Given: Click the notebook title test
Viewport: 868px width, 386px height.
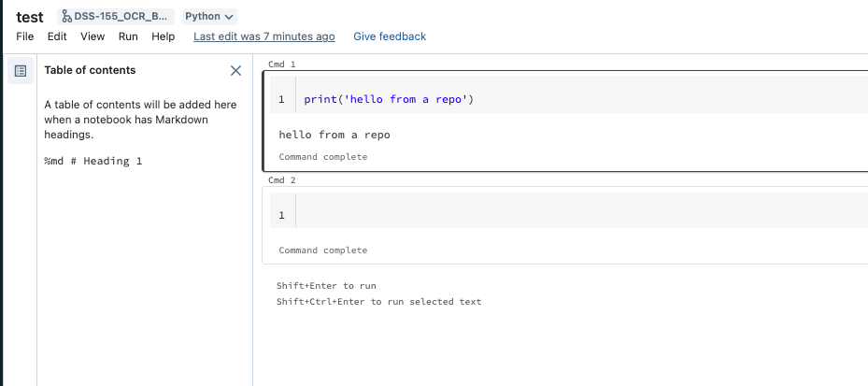Looking at the screenshot, I should coord(30,17).
